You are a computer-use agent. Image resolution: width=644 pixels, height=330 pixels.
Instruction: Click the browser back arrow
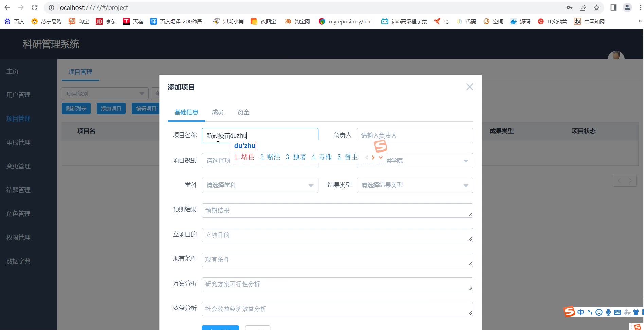click(7, 7)
